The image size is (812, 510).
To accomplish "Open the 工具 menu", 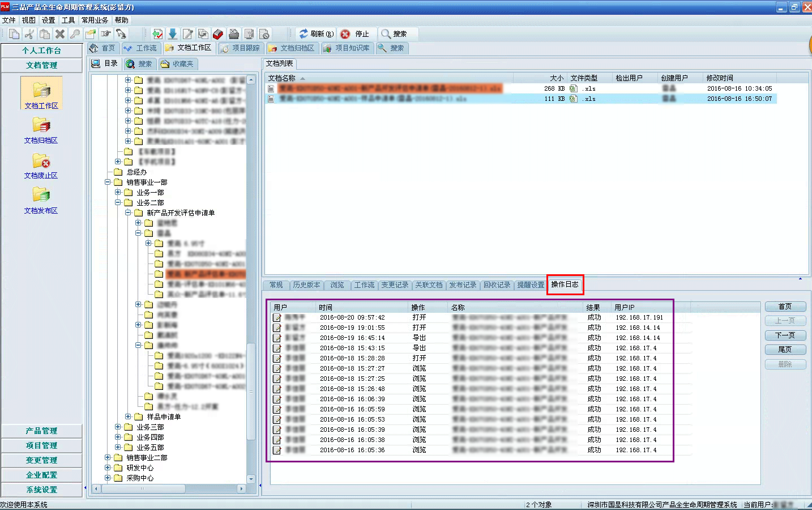I will point(68,20).
